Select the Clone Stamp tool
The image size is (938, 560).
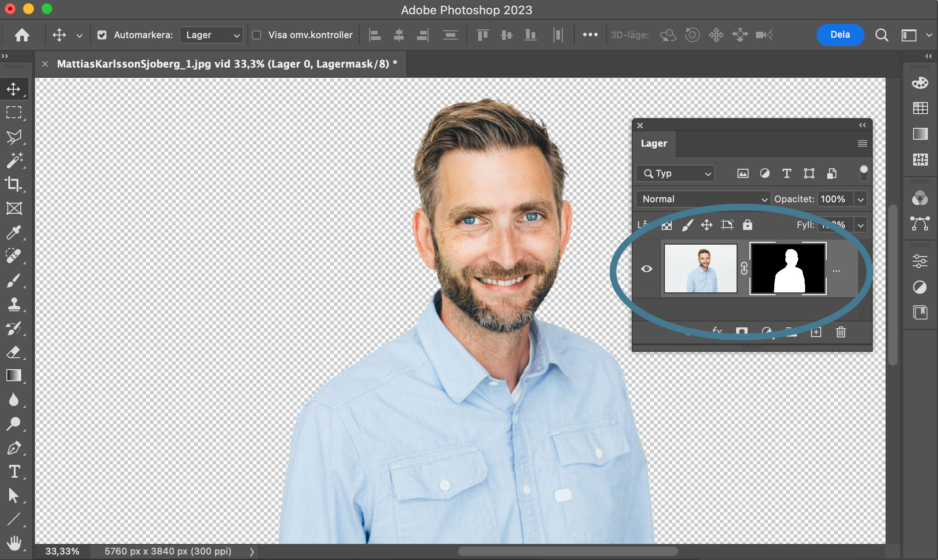tap(14, 304)
